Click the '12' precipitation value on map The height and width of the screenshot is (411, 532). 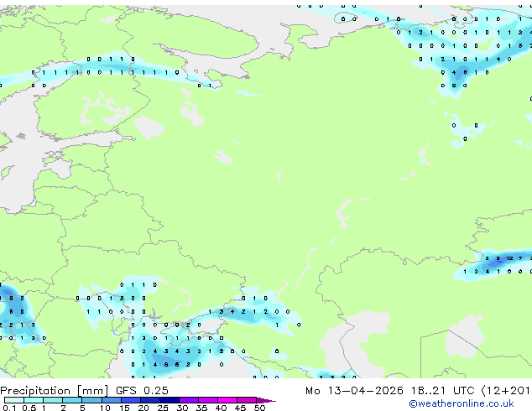[509, 258]
